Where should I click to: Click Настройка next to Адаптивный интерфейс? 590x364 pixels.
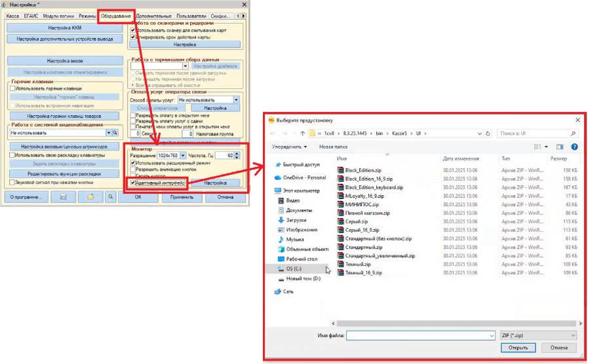pyautogui.click(x=215, y=183)
